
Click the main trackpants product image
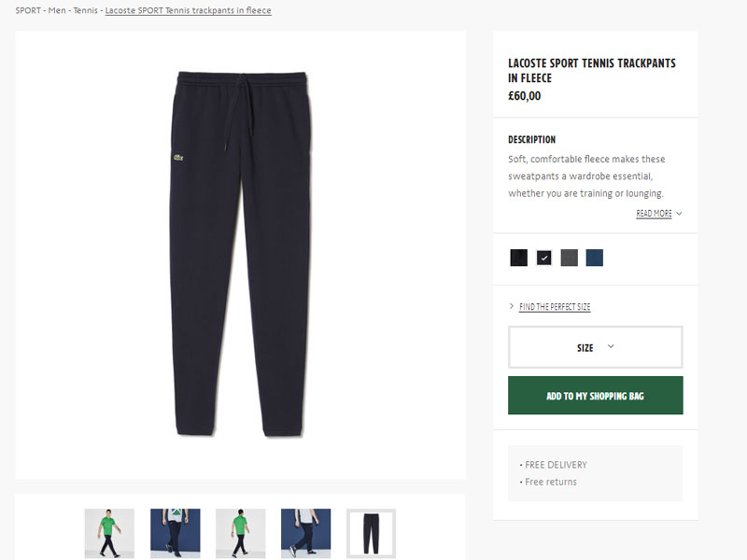click(x=241, y=255)
